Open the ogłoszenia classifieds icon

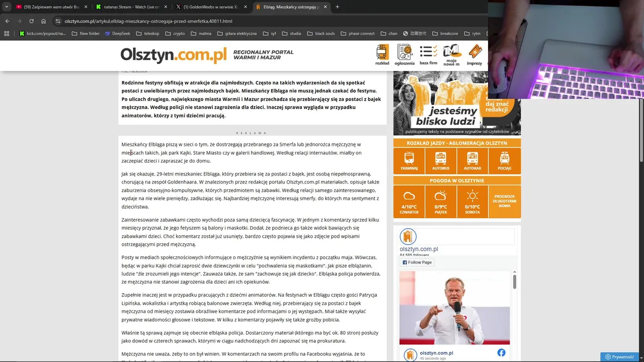click(405, 55)
